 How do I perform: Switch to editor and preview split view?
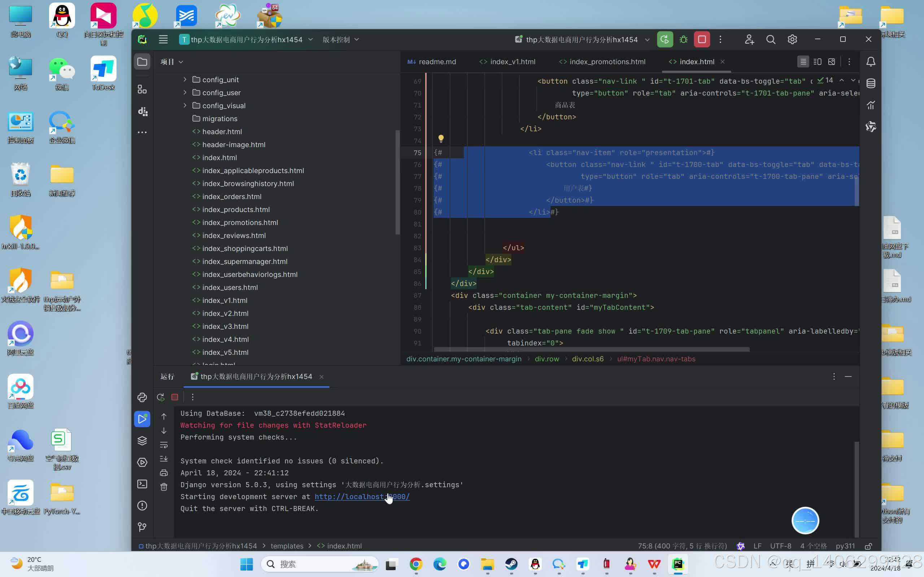tap(818, 62)
